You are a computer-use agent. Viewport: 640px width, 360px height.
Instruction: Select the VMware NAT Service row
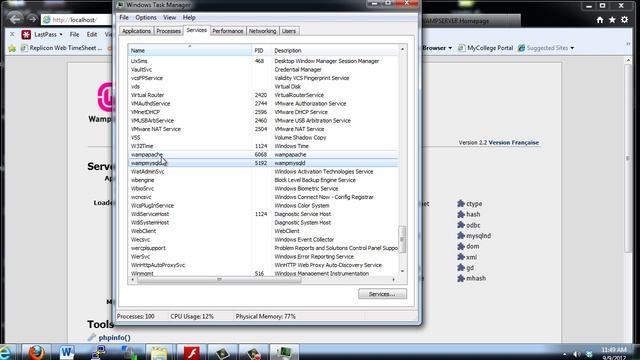[x=263, y=129]
